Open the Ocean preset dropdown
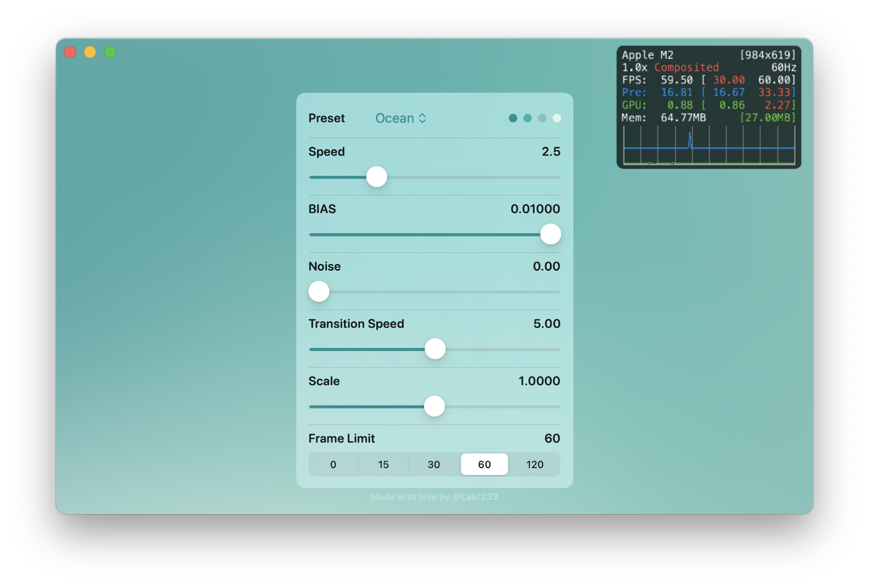869x588 pixels. pos(400,118)
